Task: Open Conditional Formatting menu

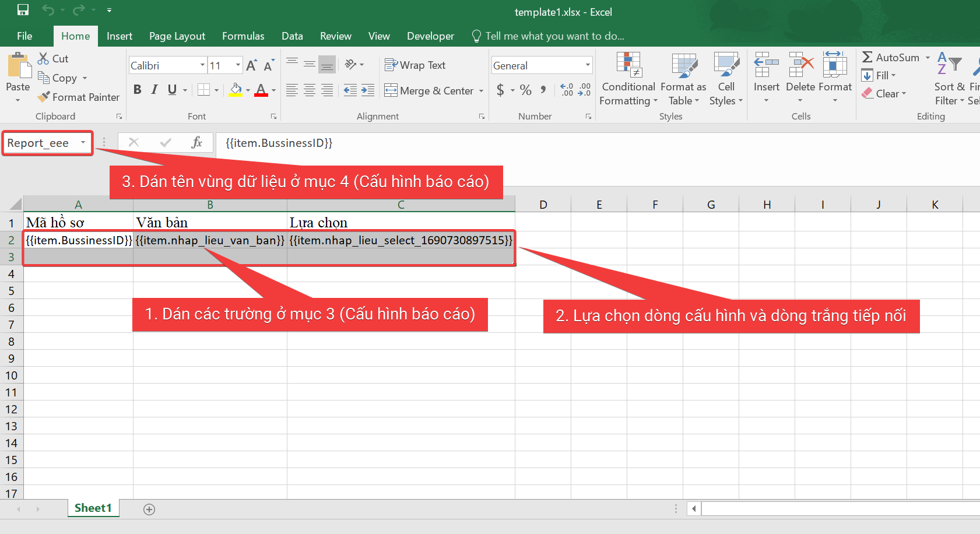Action: (628, 79)
